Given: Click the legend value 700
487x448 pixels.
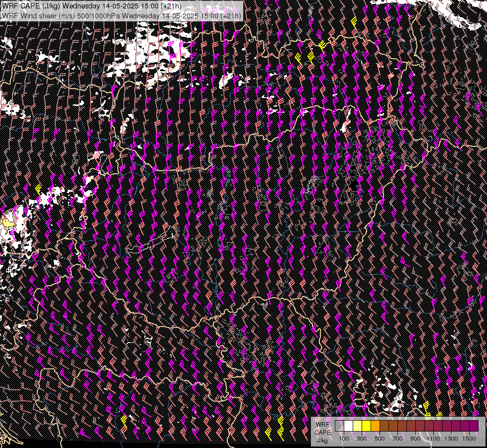Looking at the screenshot, I should pos(397,439).
